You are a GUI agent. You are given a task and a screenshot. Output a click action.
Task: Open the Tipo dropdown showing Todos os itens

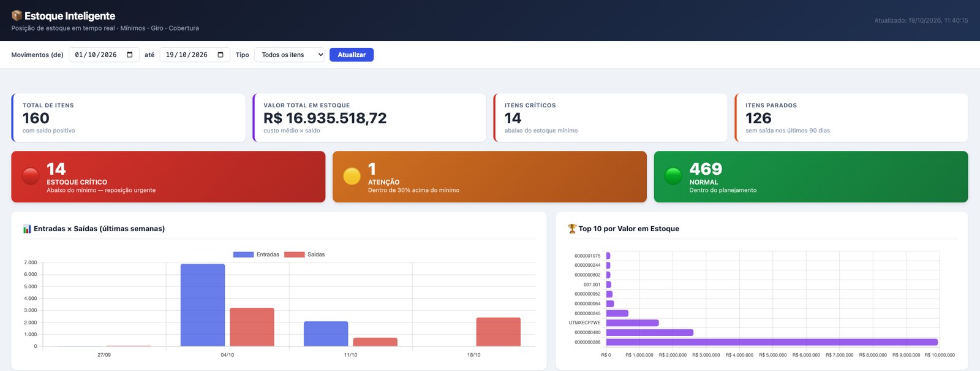pyautogui.click(x=290, y=55)
